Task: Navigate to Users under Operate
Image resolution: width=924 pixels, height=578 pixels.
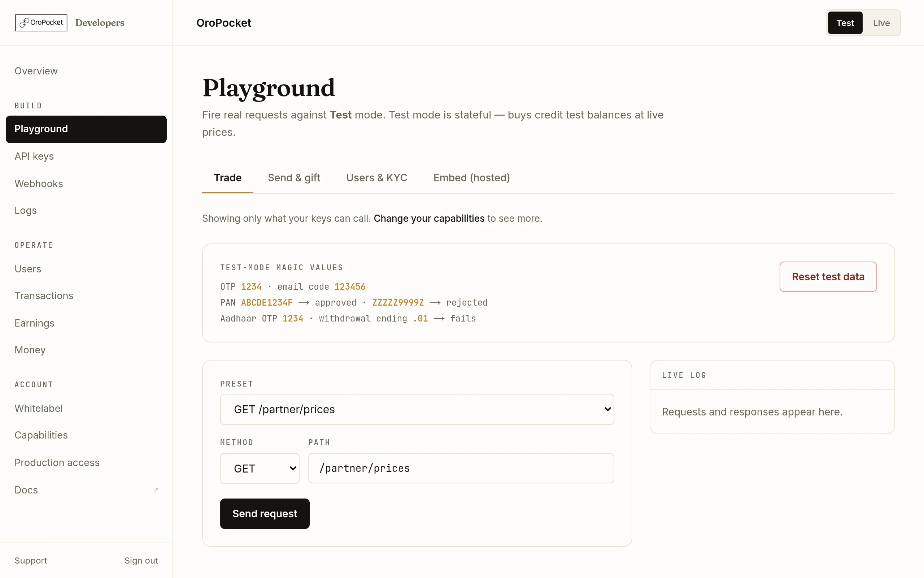Action: pos(86,269)
